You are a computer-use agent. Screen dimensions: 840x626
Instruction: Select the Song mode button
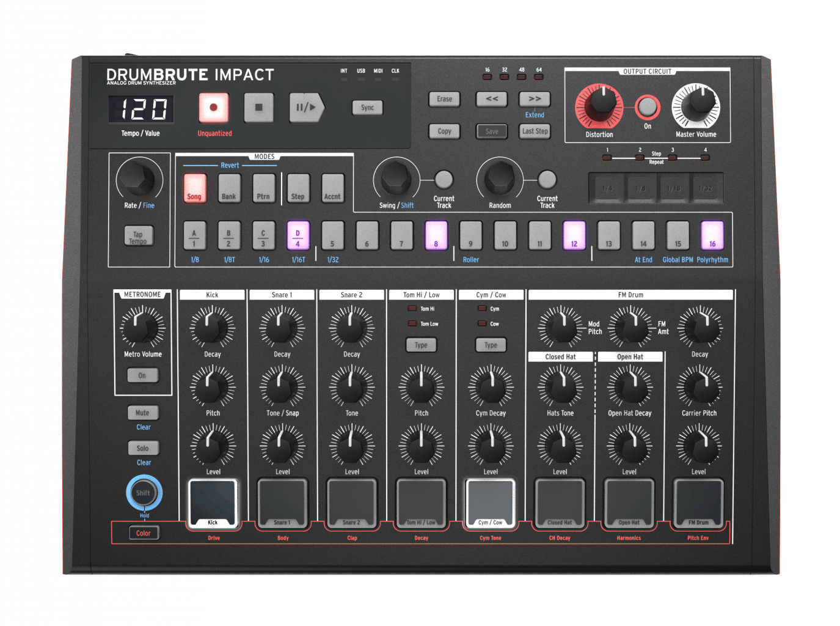pyautogui.click(x=195, y=188)
